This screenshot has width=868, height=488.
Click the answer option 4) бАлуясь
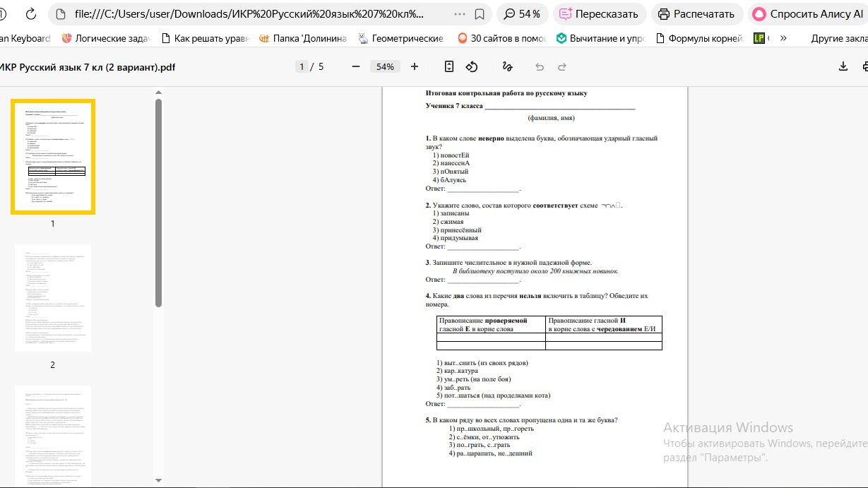click(449, 180)
